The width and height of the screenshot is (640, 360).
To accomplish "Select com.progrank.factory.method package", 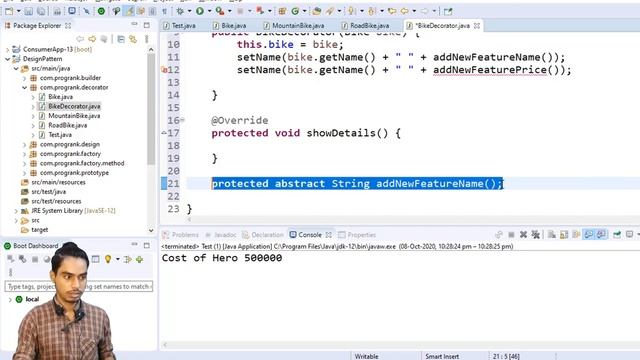I will pyautogui.click(x=82, y=163).
